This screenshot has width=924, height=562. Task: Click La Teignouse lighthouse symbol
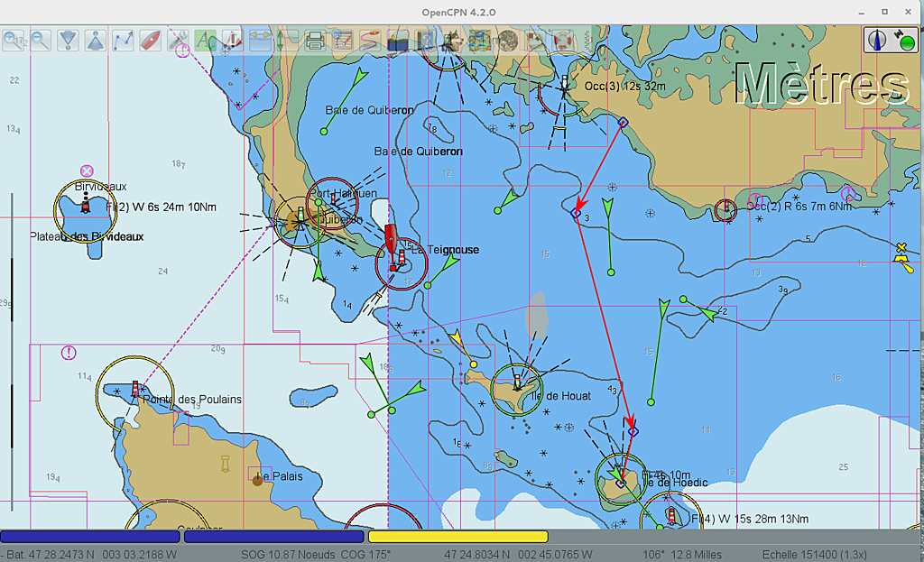coord(402,257)
